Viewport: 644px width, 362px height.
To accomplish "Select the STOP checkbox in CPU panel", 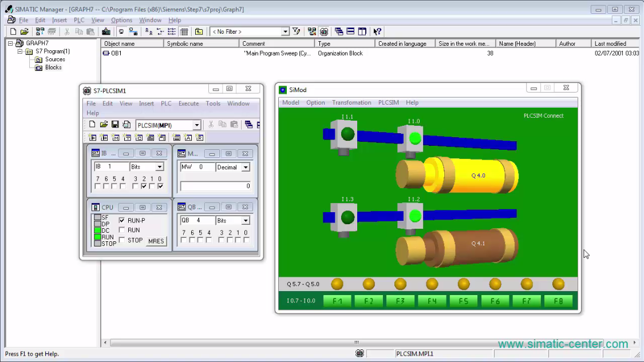I will click(x=121, y=240).
